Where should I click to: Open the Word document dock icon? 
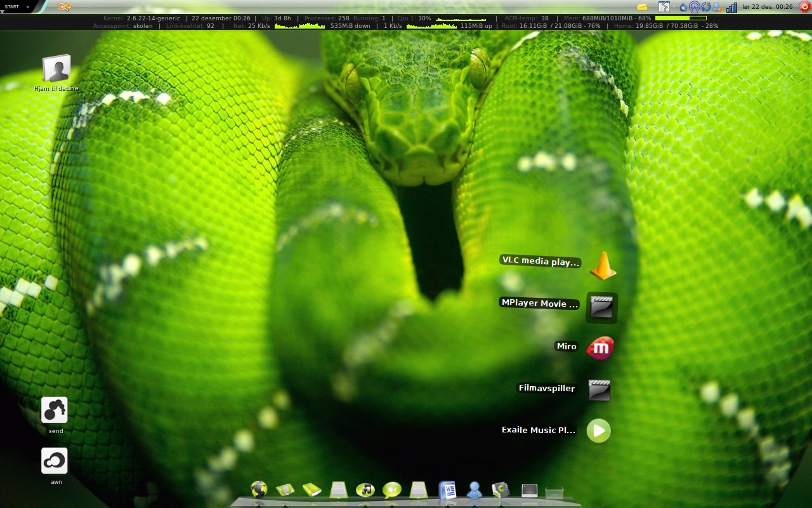(x=447, y=490)
